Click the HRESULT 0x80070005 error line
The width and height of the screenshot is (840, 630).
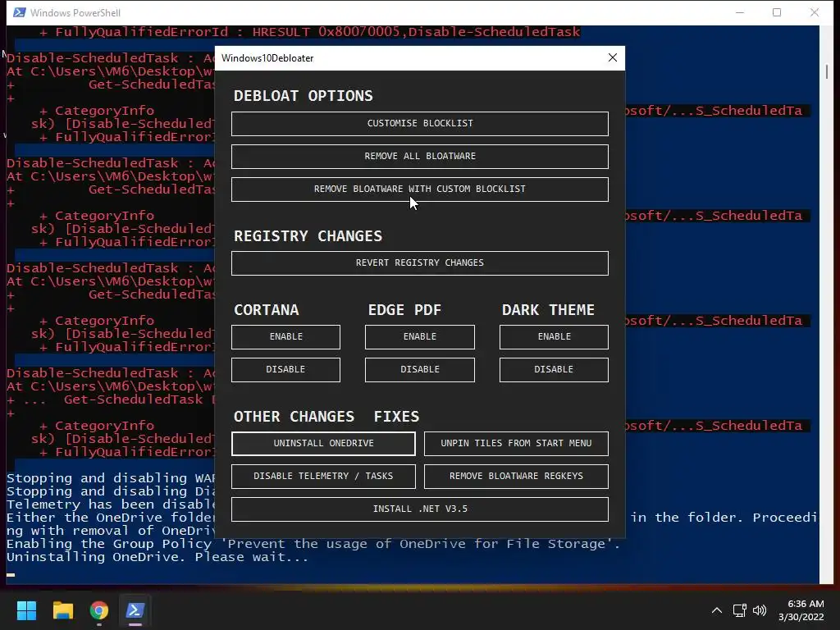click(x=309, y=32)
